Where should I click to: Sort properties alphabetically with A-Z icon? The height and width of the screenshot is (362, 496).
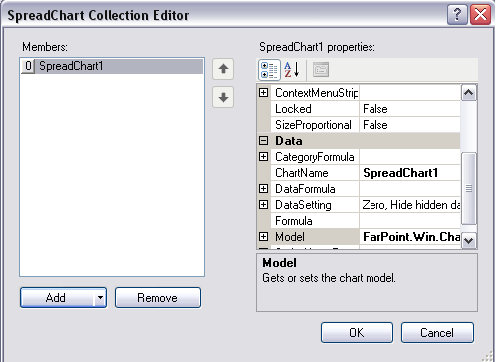coord(292,70)
